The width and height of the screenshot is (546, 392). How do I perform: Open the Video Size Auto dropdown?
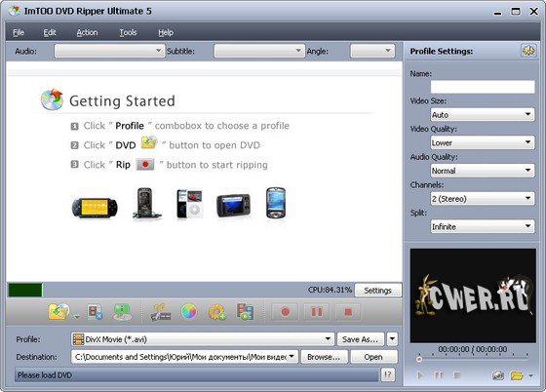coord(483,114)
